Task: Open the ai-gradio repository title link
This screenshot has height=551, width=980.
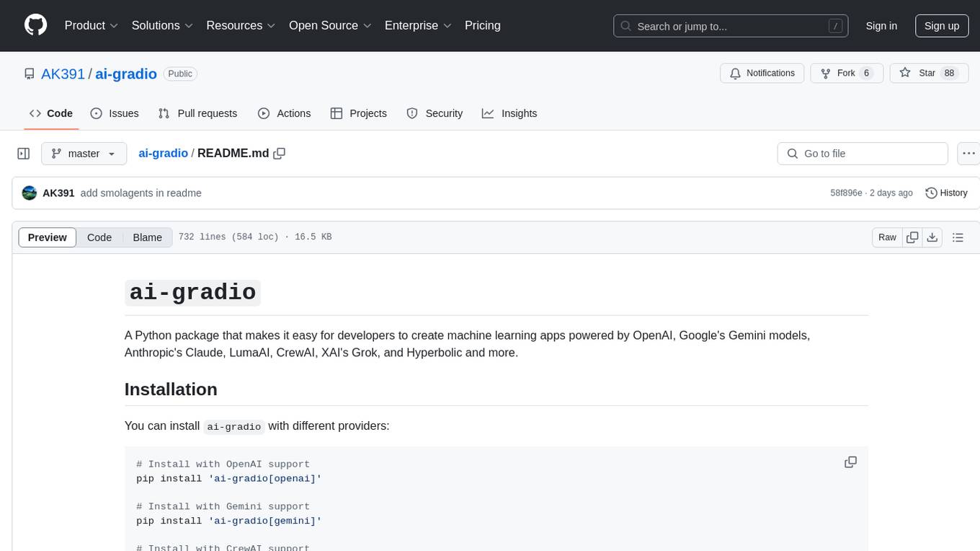Action: 126,74
